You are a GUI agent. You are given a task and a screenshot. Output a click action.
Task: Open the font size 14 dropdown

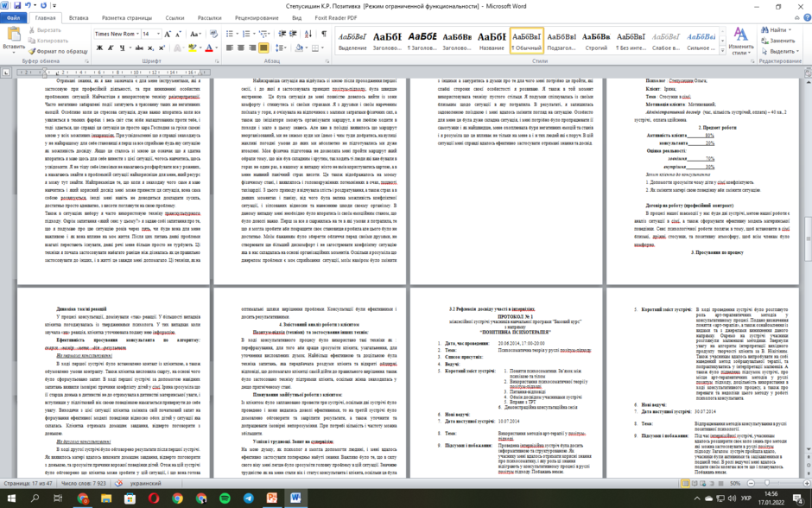(151, 34)
